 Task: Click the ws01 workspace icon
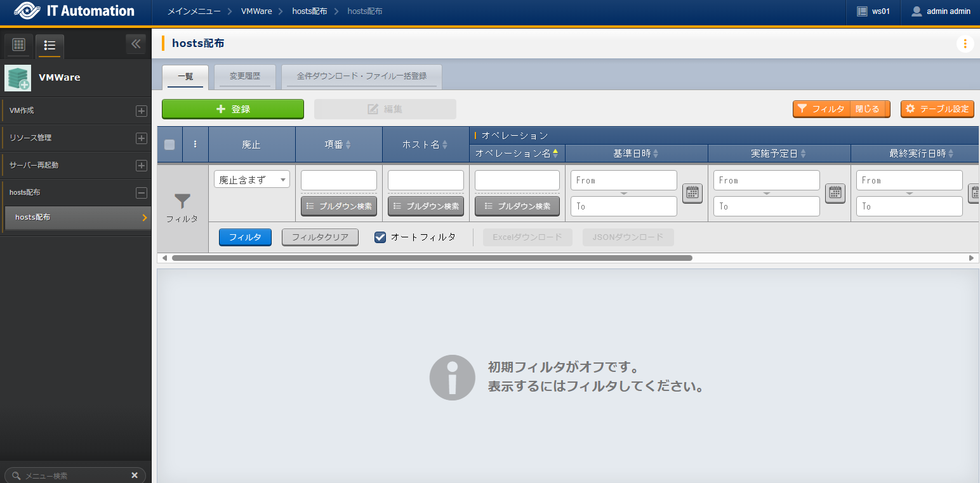(862, 11)
